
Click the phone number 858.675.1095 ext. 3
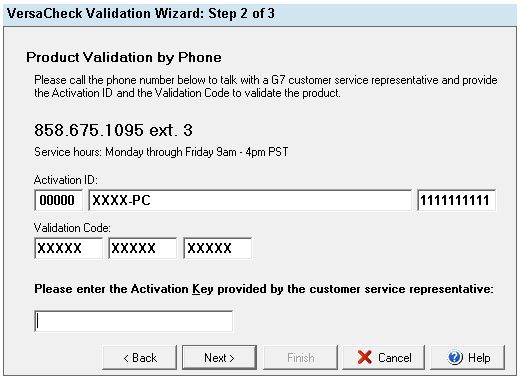113,130
